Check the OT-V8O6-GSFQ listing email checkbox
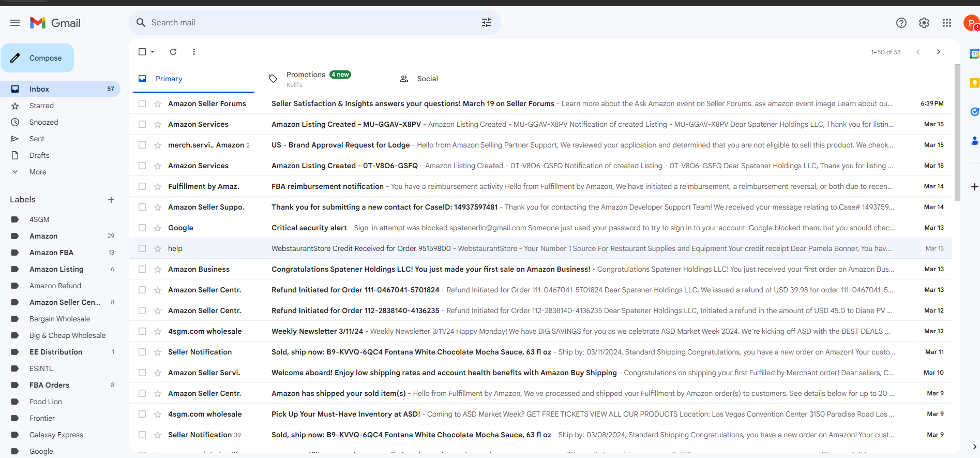980x458 pixels. (x=142, y=166)
